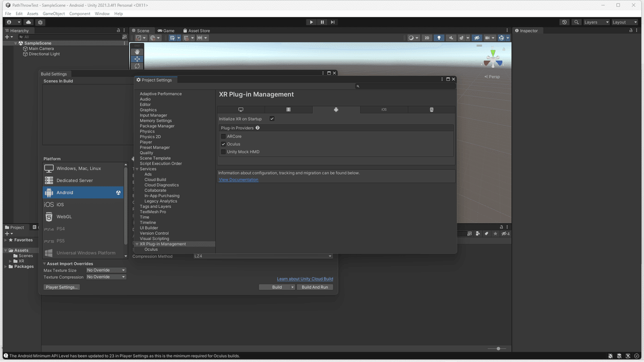Image resolution: width=644 pixels, height=362 pixels.
Task: Click the global search magnifier icon
Action: coord(576,23)
